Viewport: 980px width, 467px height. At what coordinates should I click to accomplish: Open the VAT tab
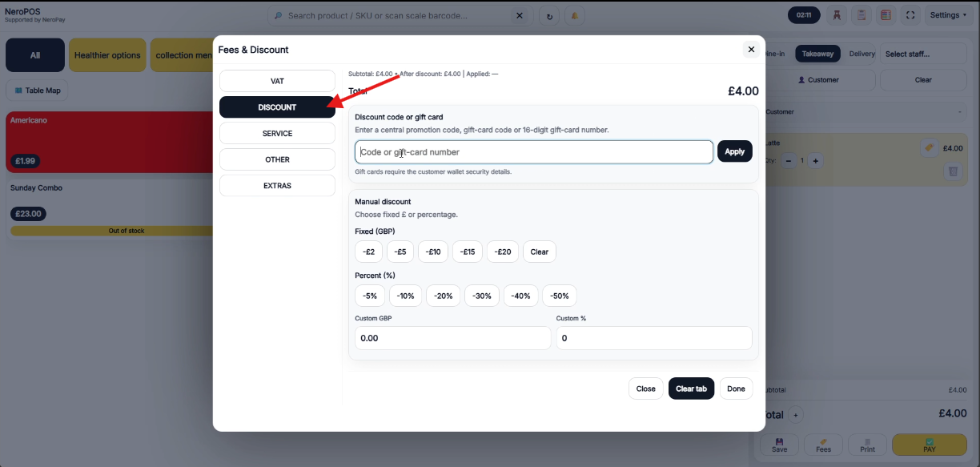coord(277,81)
